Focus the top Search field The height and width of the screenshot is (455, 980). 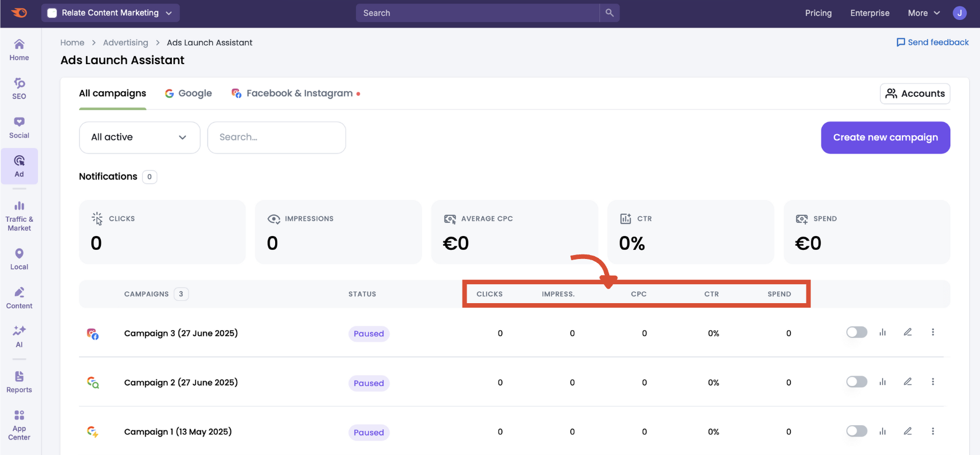[x=477, y=13]
